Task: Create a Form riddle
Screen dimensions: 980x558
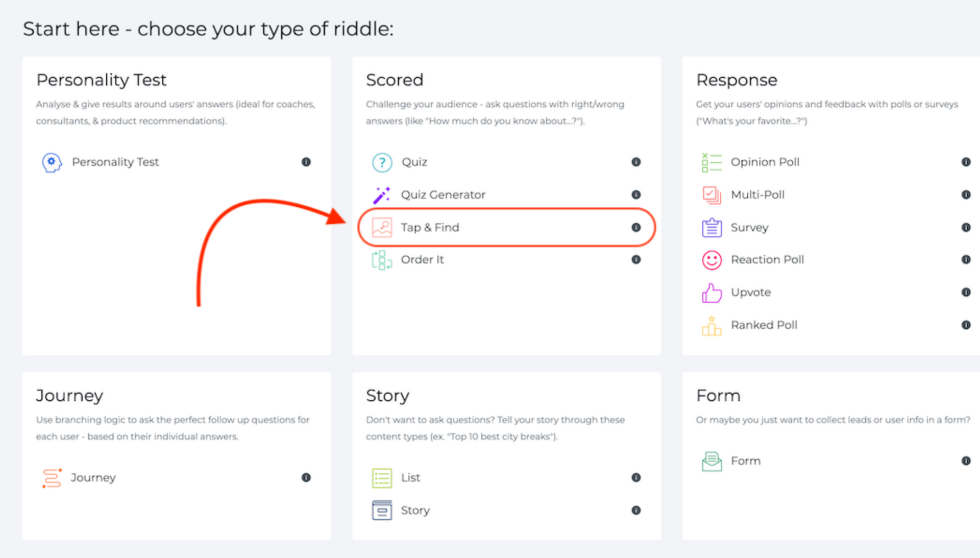Action: [x=745, y=461]
